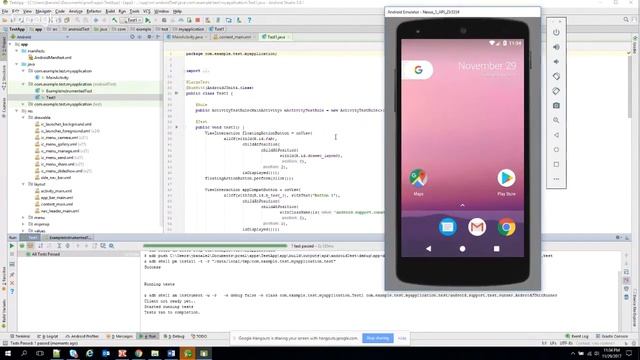This screenshot has height=360, width=640.
Task: Click the emulator volume up icon
Action: coord(556,47)
